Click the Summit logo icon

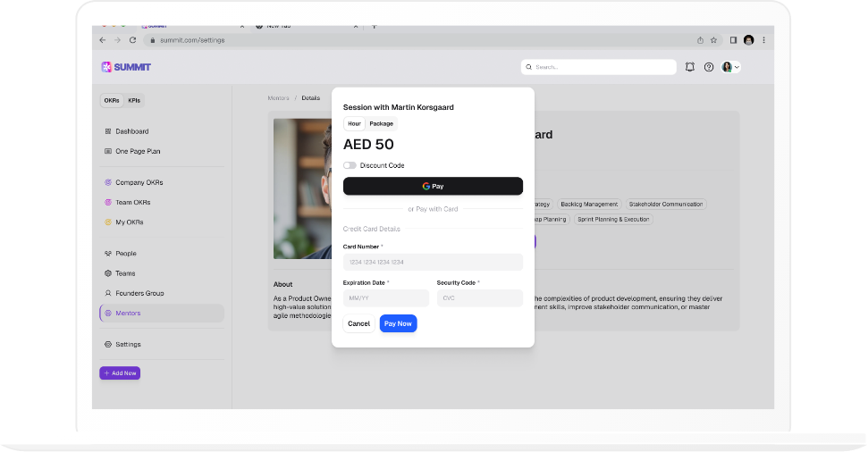point(106,67)
